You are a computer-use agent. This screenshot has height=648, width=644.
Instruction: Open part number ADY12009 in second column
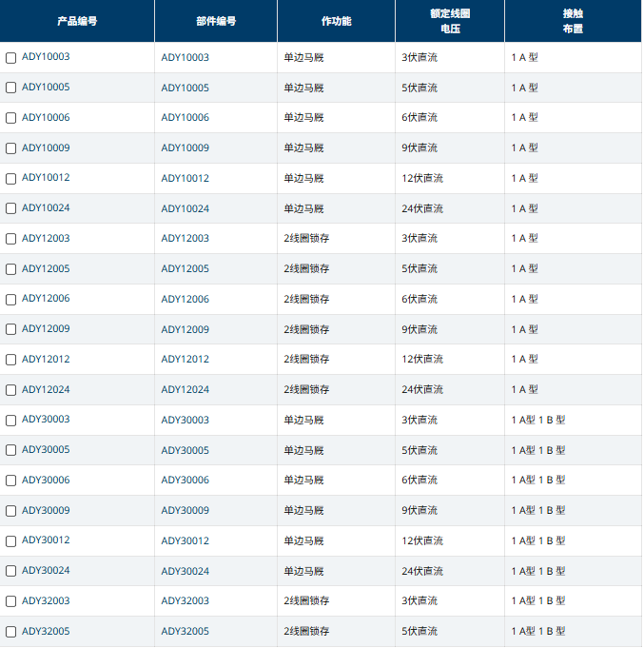point(185,329)
